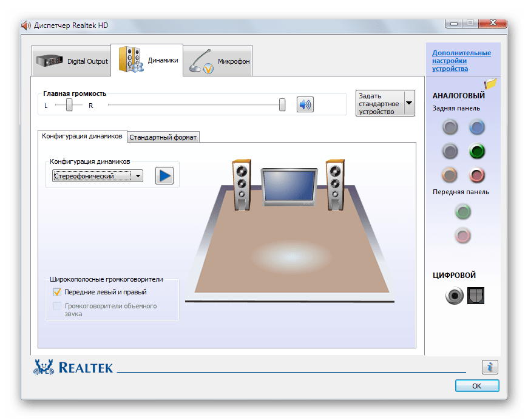Click the digital coaxial output icon
This screenshot has height=420, width=528.
point(454,296)
